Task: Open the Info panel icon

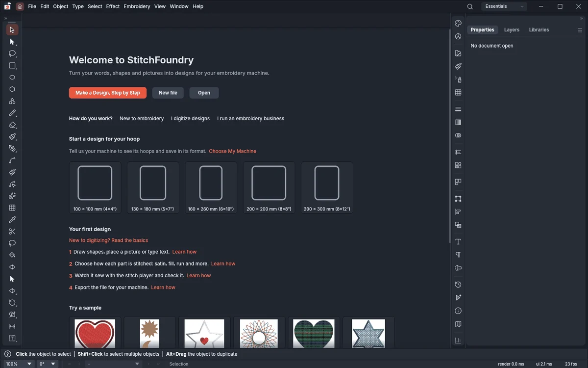Action: pos(458,311)
